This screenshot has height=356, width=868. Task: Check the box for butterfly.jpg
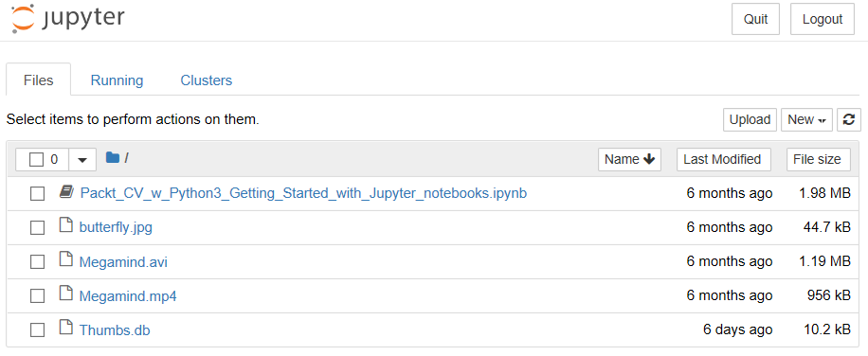pyautogui.click(x=37, y=228)
